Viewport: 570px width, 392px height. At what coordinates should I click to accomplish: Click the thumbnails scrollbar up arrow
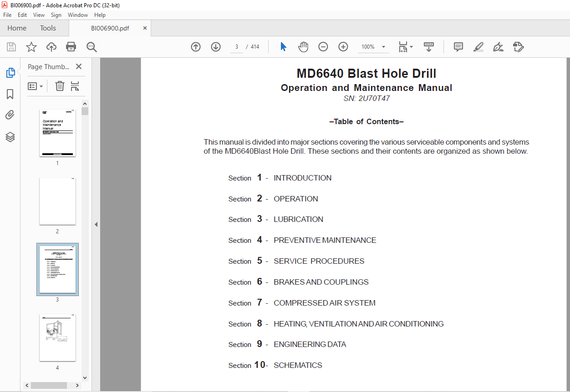click(x=85, y=103)
